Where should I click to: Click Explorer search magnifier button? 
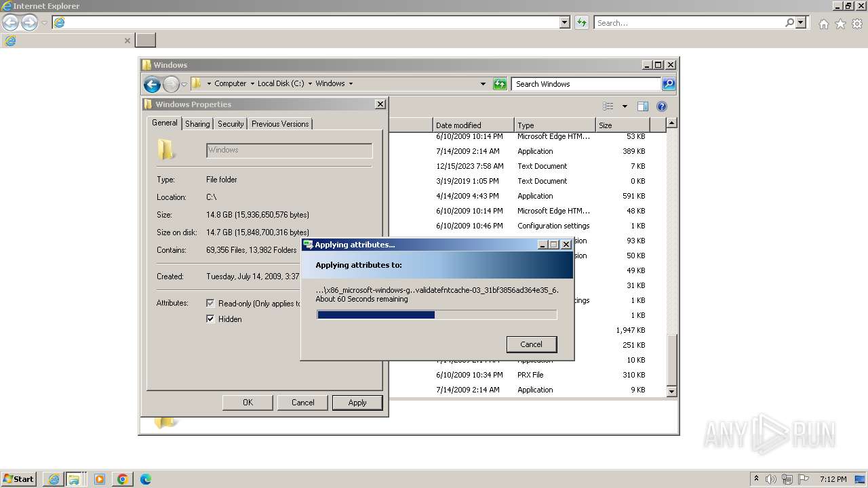point(669,84)
